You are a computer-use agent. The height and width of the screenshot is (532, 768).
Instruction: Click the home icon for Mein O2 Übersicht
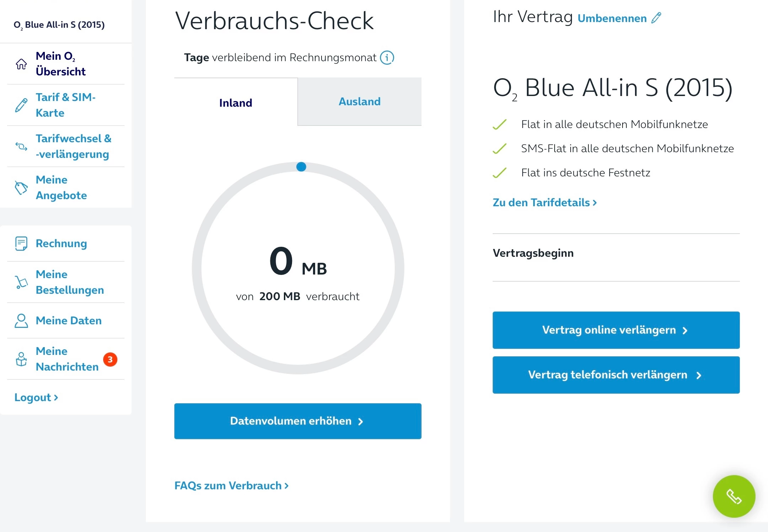click(x=21, y=64)
